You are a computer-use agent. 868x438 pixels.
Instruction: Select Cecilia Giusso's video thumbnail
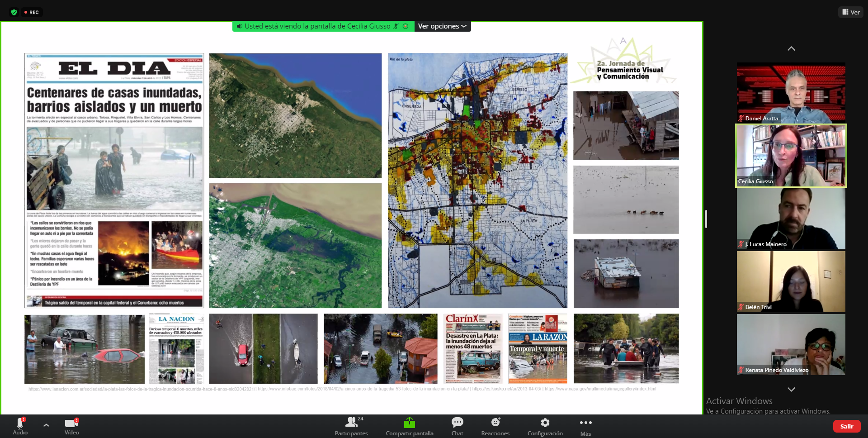tap(791, 156)
